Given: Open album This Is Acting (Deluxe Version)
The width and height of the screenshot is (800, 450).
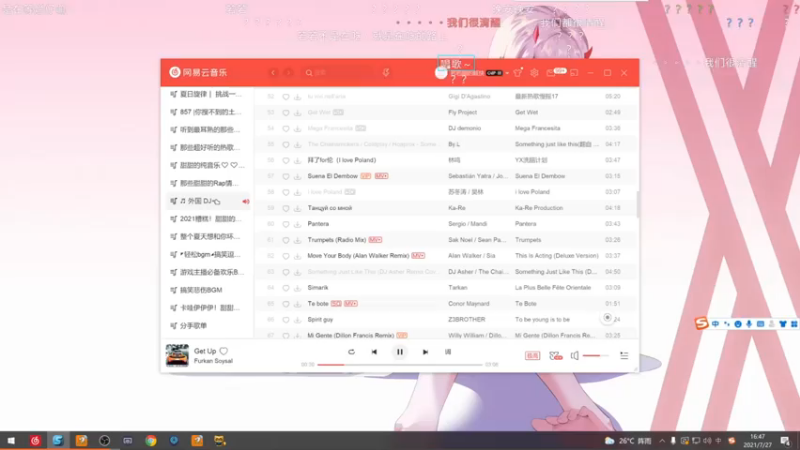Looking at the screenshot, I should click(x=556, y=256).
